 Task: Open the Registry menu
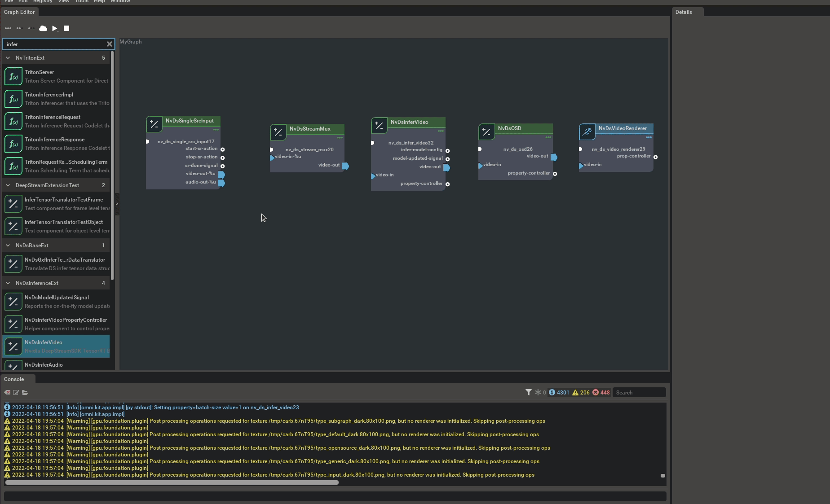pyautogui.click(x=42, y=2)
